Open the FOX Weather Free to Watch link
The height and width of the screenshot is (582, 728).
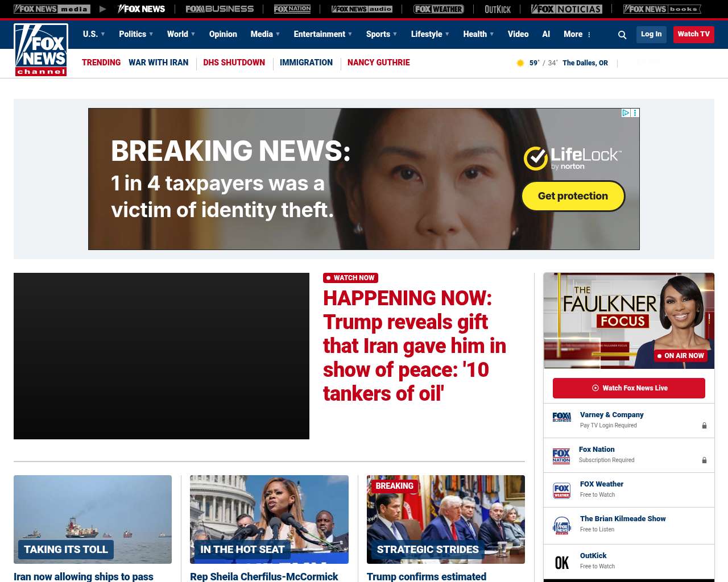tap(602, 489)
